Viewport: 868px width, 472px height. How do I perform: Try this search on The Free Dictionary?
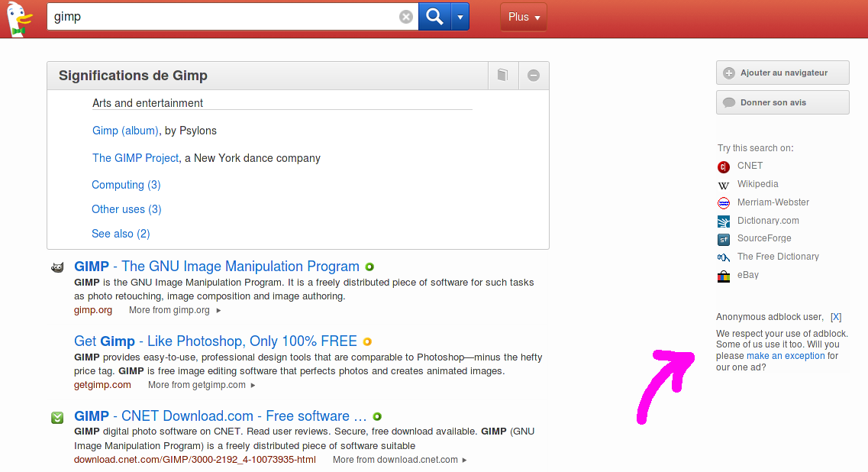click(778, 257)
